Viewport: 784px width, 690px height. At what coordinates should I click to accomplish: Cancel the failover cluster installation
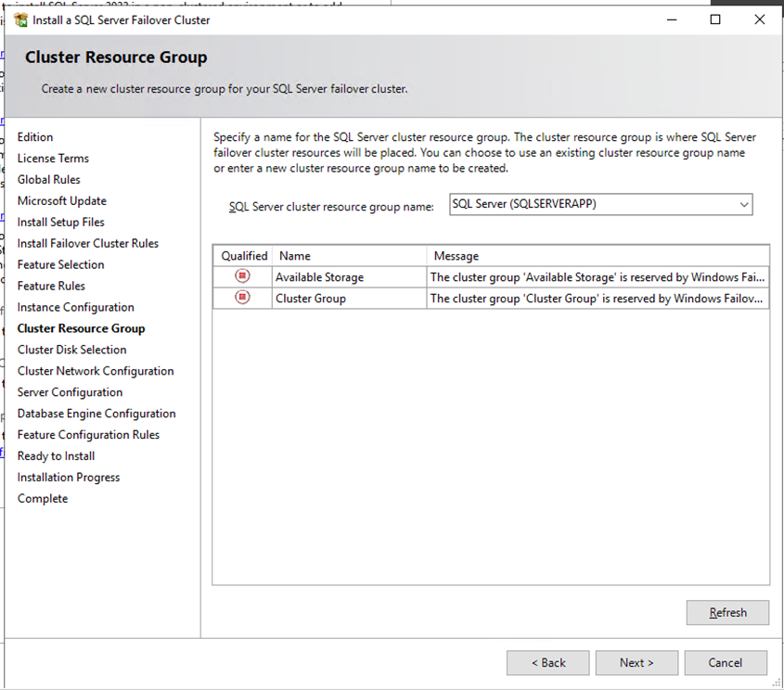point(726,663)
